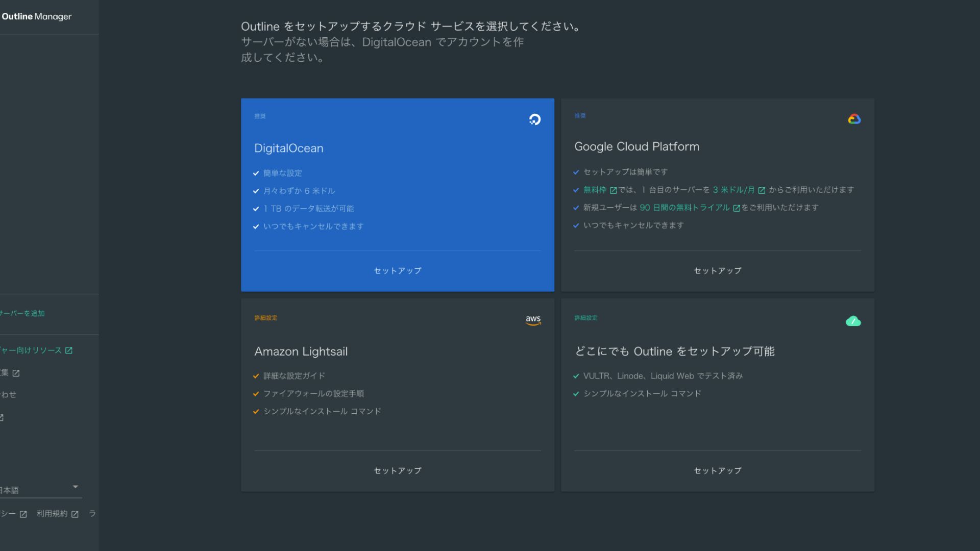This screenshot has height=551, width=980.
Task: Click the Google Cloud logo icon
Action: click(x=854, y=119)
